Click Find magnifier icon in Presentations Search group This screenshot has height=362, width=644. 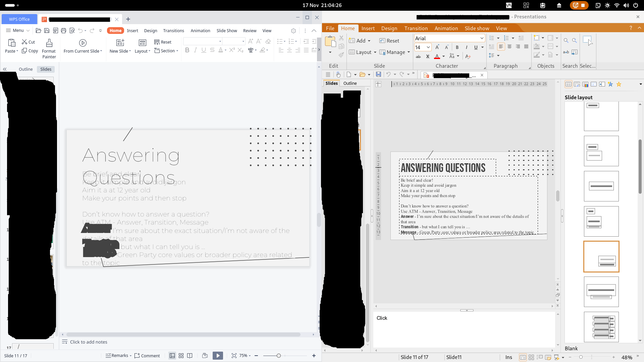coord(566,41)
